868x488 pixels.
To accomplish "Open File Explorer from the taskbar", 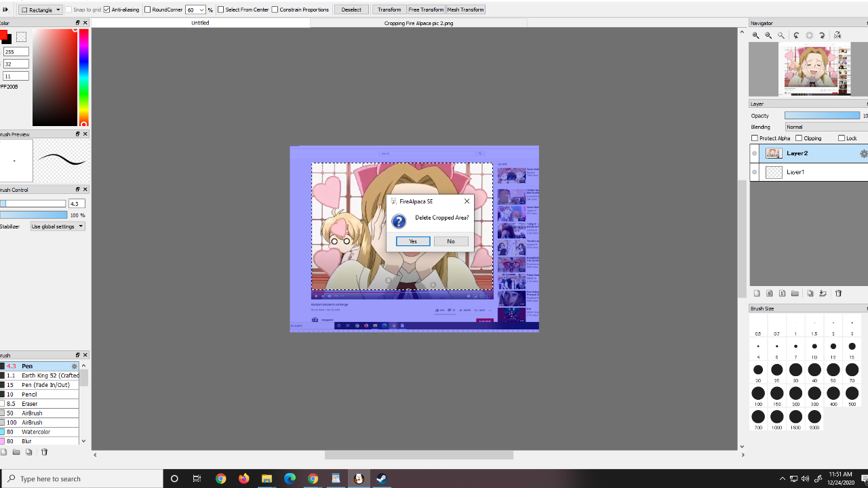I will tap(267, 479).
